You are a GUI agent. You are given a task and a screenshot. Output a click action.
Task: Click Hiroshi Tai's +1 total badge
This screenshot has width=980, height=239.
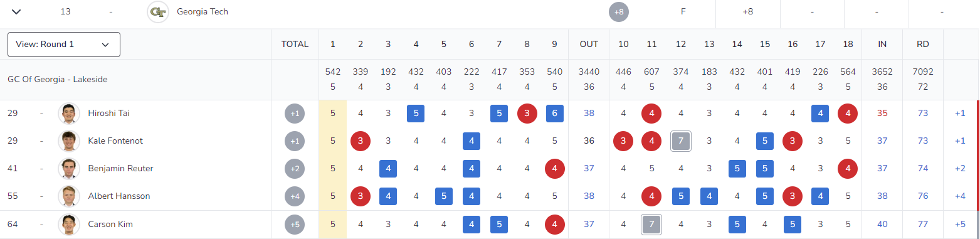(x=295, y=114)
